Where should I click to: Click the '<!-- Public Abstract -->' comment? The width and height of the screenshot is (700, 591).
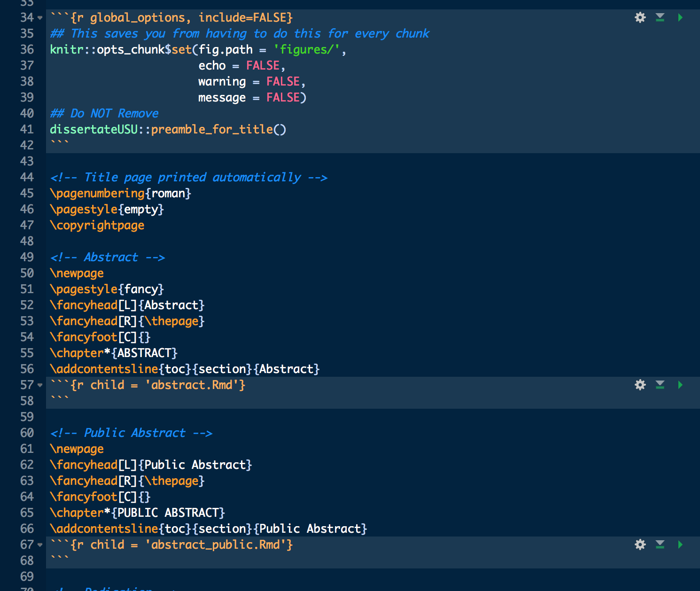pos(132,433)
